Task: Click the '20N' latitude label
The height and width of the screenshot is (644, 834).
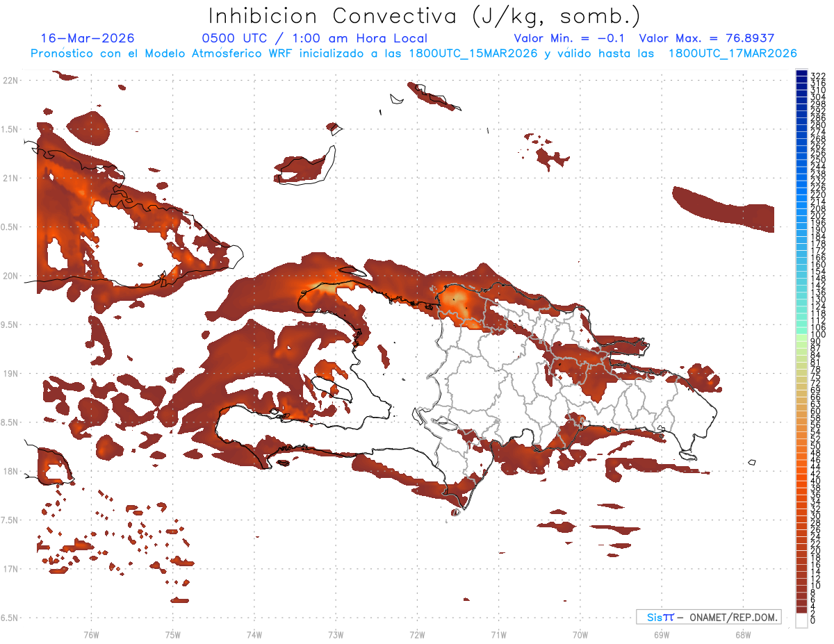Action: point(10,276)
